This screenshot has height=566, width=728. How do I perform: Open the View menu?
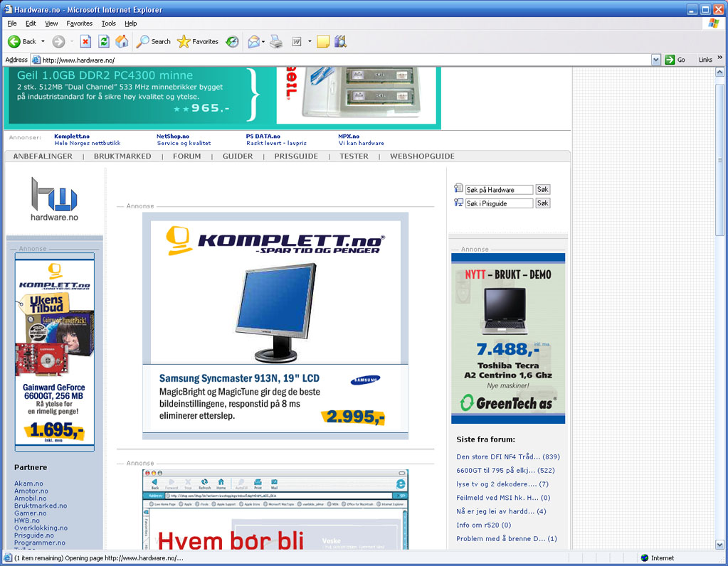[51, 23]
